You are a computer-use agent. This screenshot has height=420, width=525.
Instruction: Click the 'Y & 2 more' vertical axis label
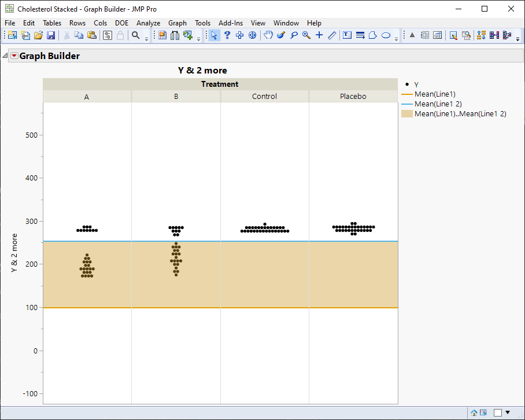(15, 253)
